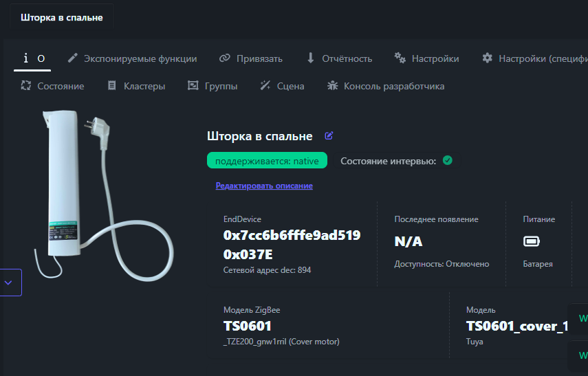Screen dimensions: 588x376
Task: Click the gear icon beside Настройки (специфичные)
Action: point(487,58)
